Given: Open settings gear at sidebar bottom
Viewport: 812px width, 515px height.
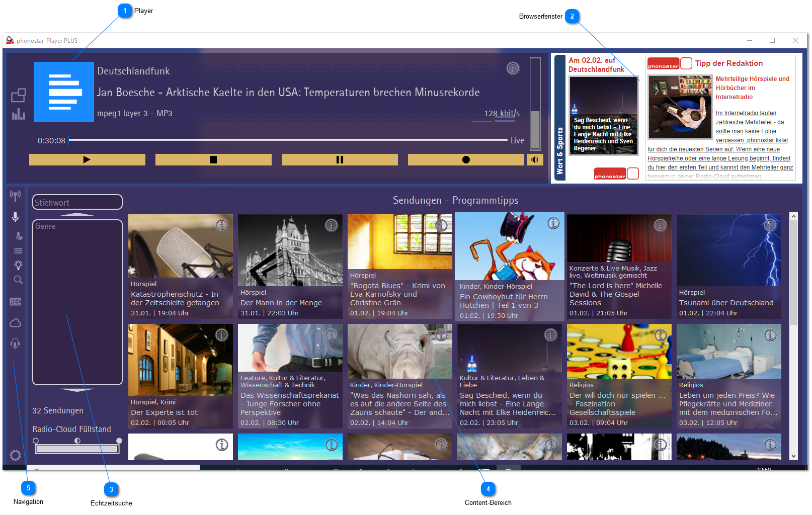Looking at the screenshot, I should (16, 455).
